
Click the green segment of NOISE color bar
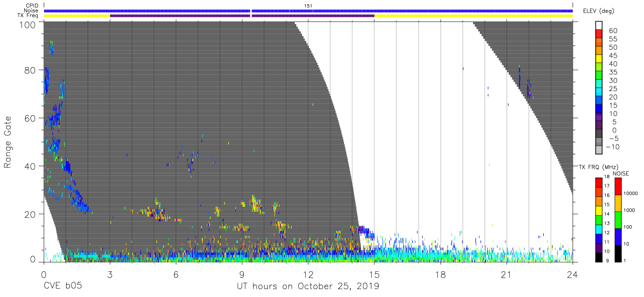coord(618,220)
